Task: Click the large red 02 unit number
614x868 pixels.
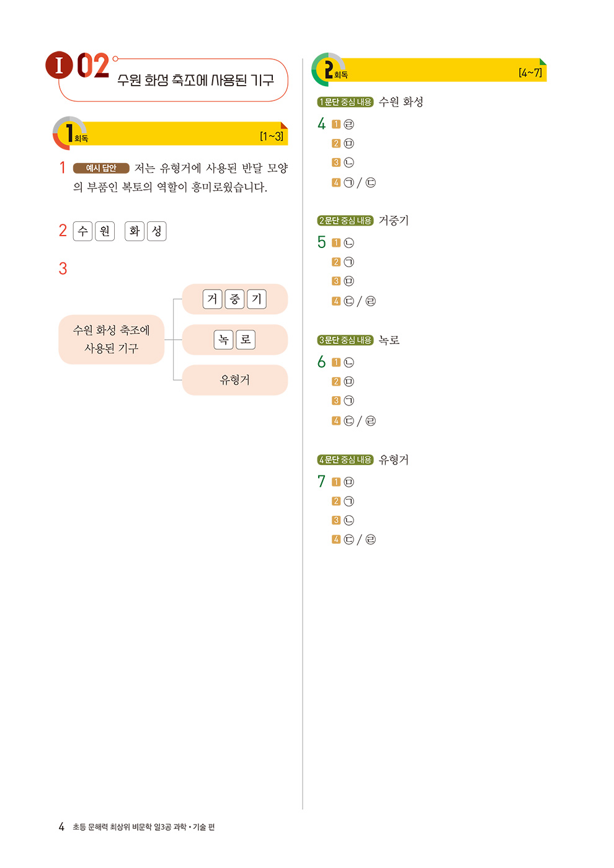Action: pyautogui.click(x=93, y=66)
